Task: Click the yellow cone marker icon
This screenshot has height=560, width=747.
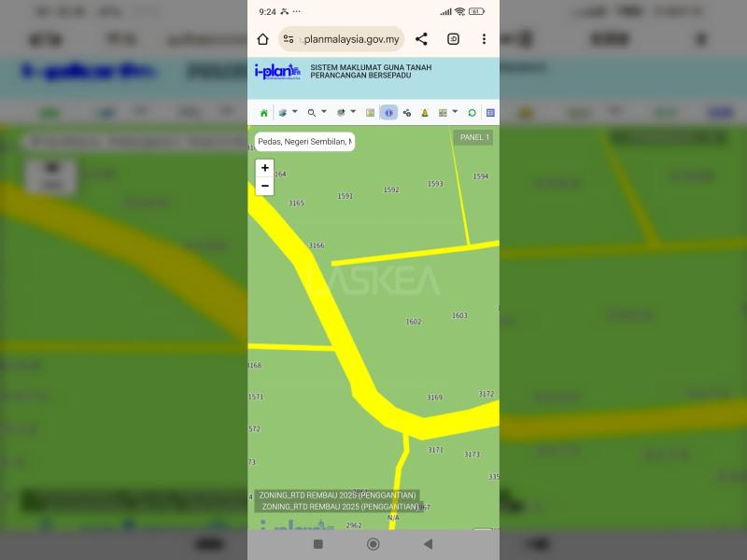Action: tap(424, 113)
